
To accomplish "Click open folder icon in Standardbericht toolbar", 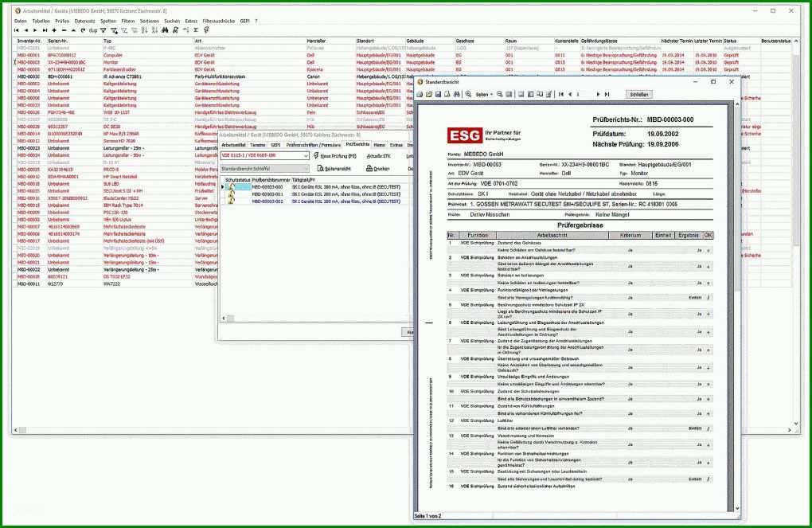I will (x=429, y=94).
